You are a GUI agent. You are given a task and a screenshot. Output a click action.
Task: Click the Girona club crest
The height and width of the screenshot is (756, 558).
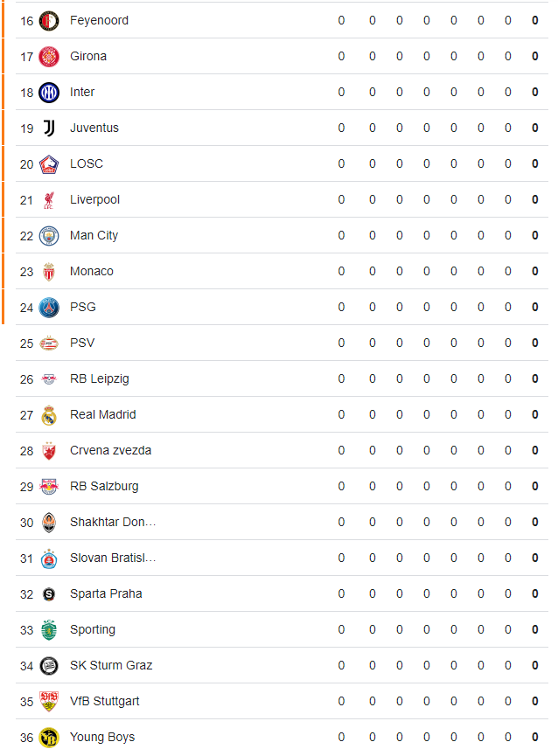[49, 57]
